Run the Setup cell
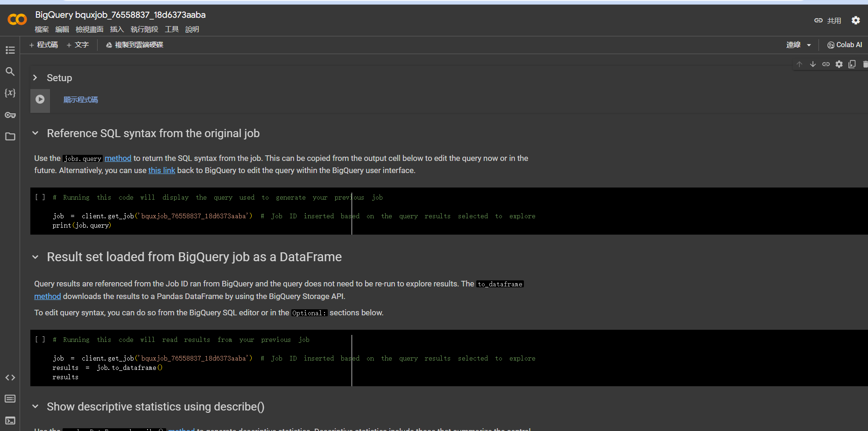This screenshot has height=431, width=868. 40,99
